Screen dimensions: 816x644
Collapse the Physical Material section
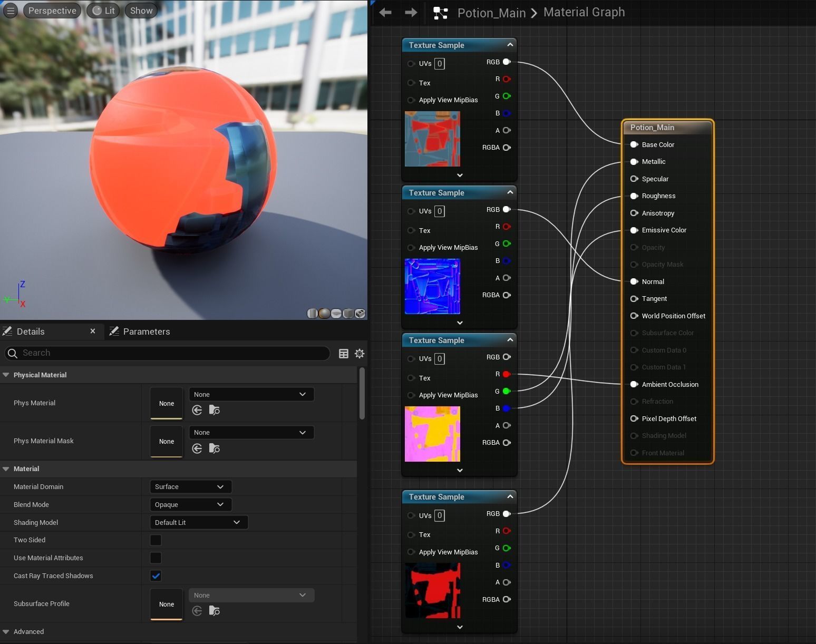click(x=6, y=375)
